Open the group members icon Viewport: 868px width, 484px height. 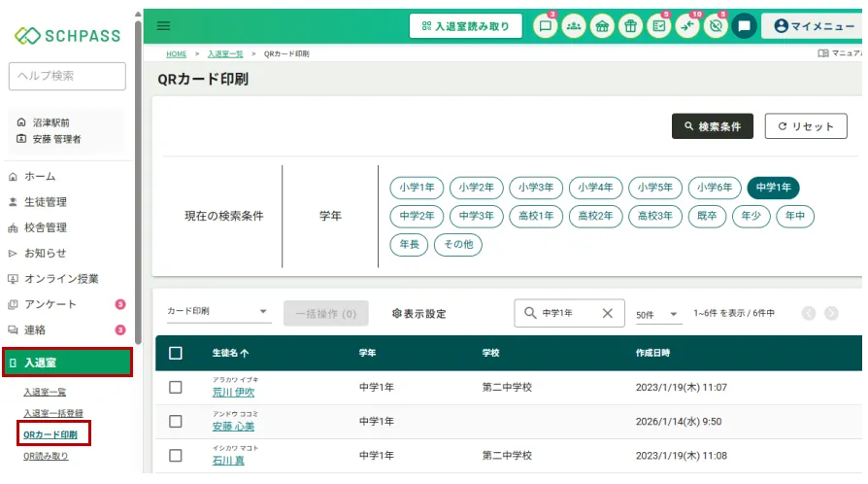point(574,26)
